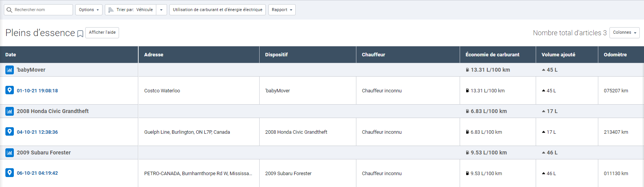Expand the Trier par arrow dropdown
The width and height of the screenshot is (644, 187).
tap(161, 10)
